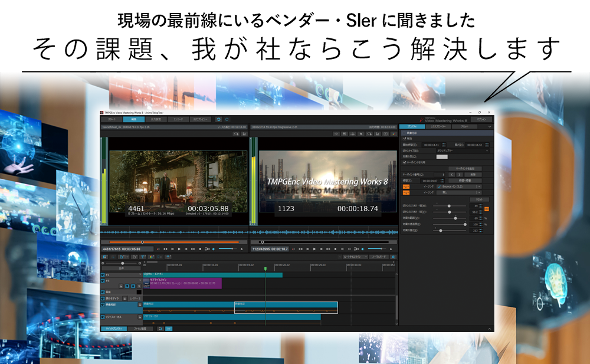Viewport: 590px width, 364px height.
Task: Click the speaker icon next to output playback controls
Action: pyautogui.click(x=363, y=248)
